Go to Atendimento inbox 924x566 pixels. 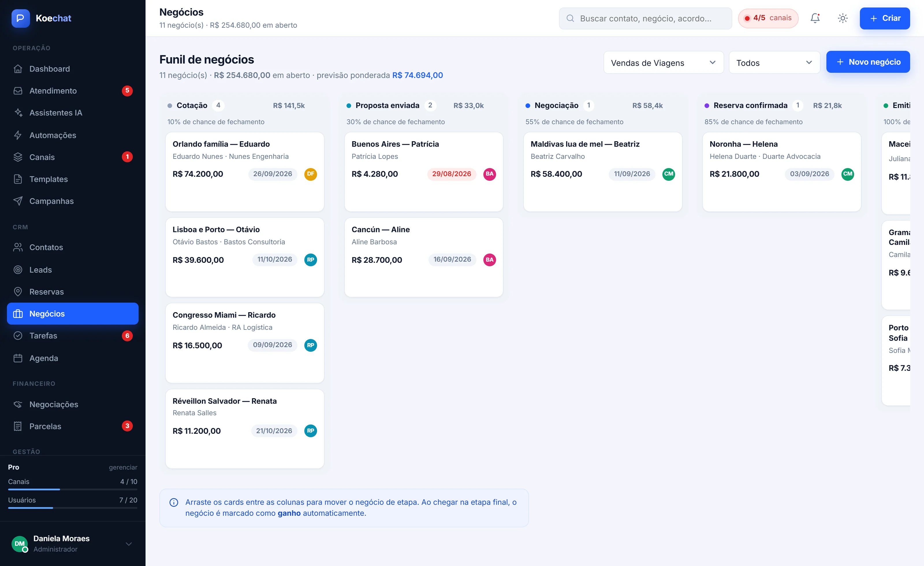72,91
